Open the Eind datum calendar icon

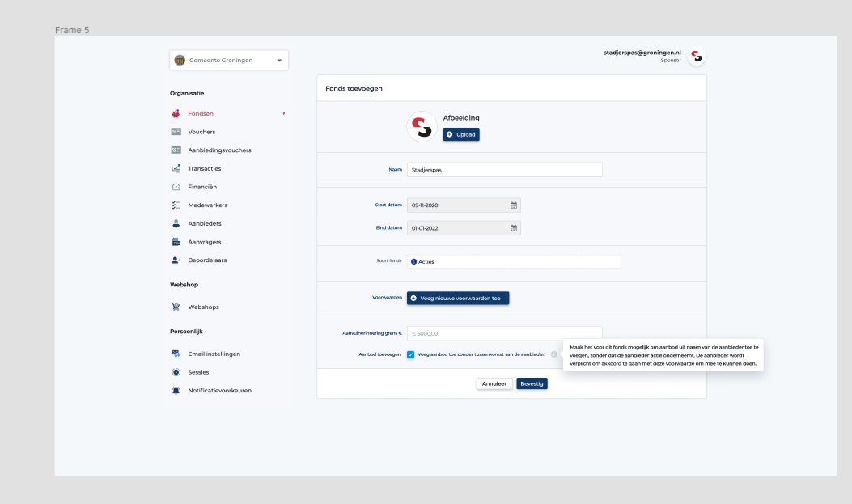pyautogui.click(x=514, y=228)
